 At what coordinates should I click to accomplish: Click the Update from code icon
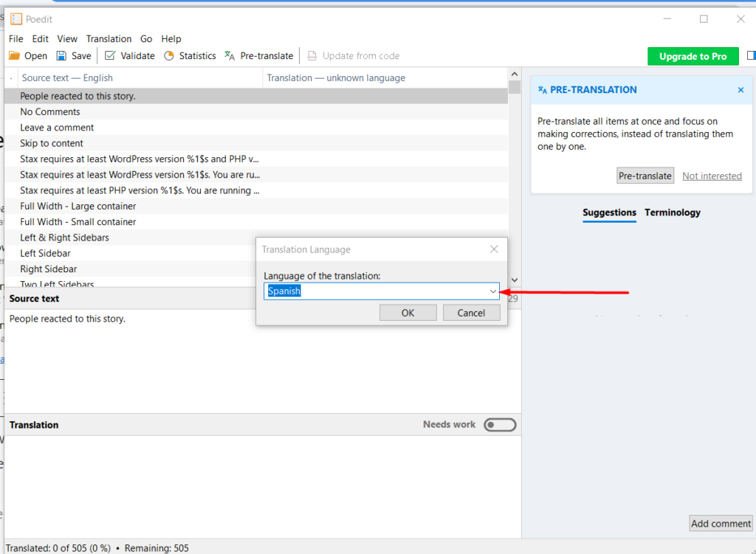312,56
